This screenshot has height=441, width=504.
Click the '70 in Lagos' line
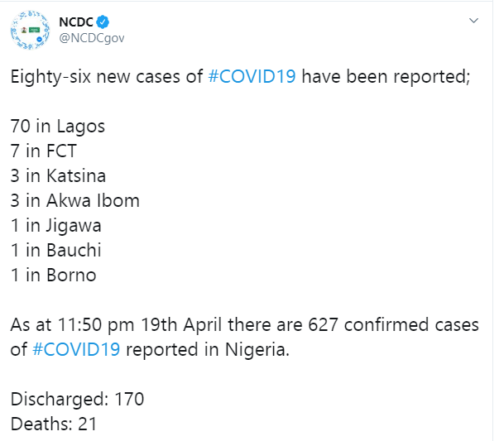[x=58, y=127]
